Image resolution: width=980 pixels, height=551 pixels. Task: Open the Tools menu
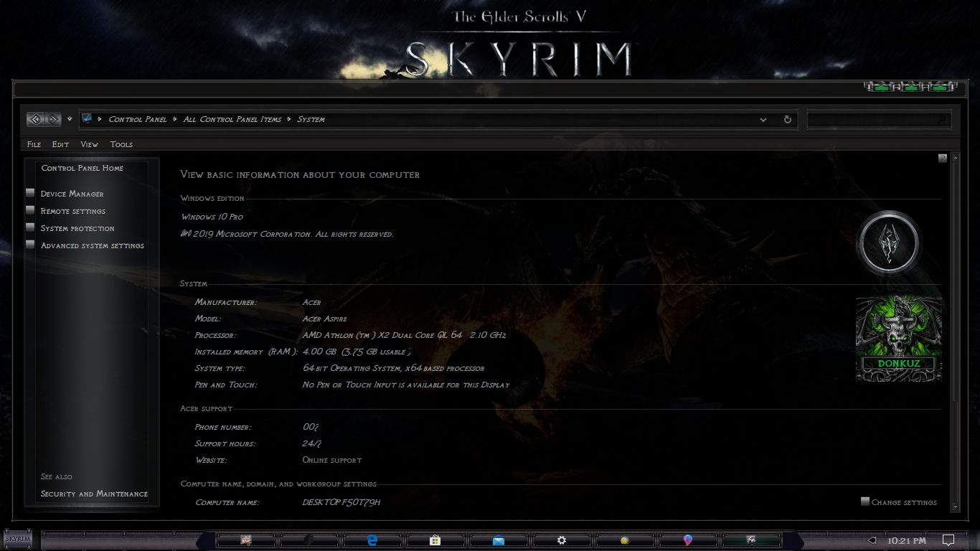[x=121, y=144]
